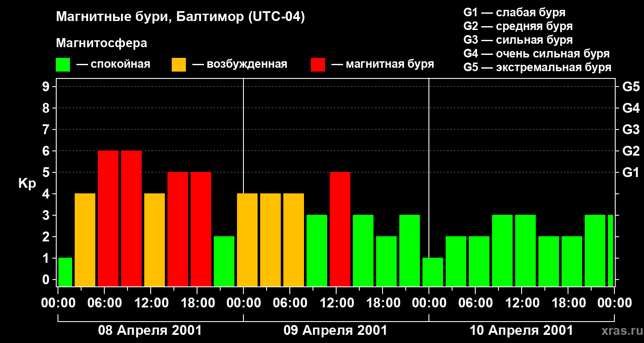644x343 pixels.
Task: Click the G1 storm-level label on the right axis
Action: 631,172
